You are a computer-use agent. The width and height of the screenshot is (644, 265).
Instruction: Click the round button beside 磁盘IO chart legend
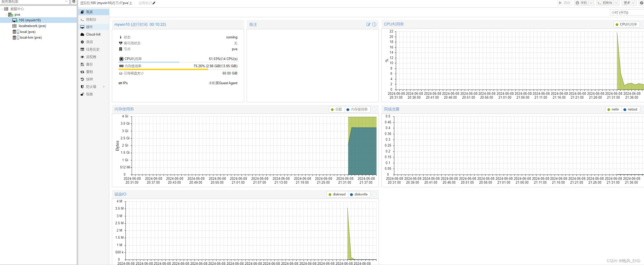tap(374, 194)
